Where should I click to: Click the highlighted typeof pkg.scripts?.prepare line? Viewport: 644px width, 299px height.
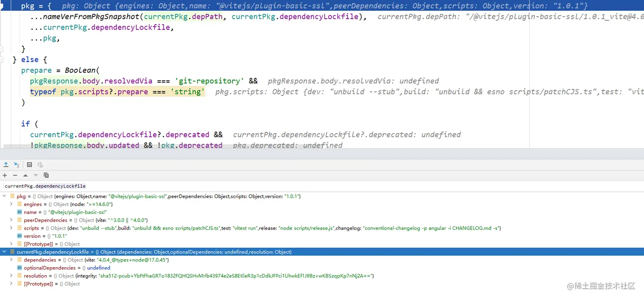tap(117, 91)
